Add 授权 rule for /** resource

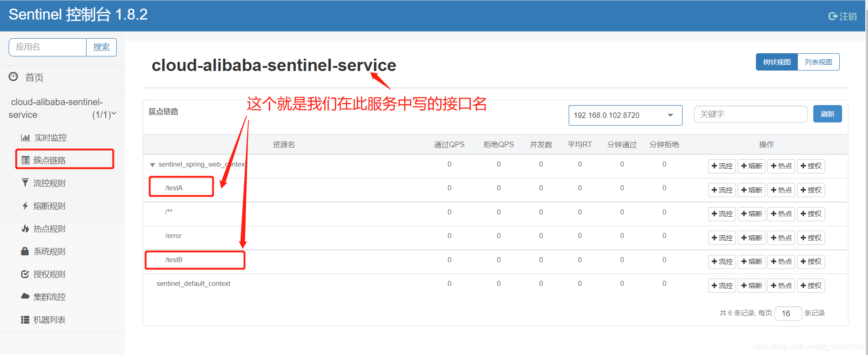point(811,213)
